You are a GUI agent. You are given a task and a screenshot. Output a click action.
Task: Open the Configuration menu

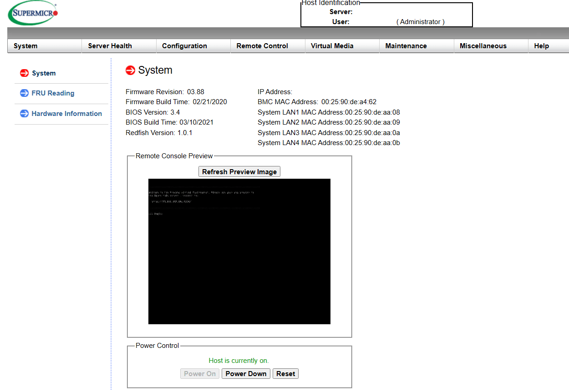point(193,46)
